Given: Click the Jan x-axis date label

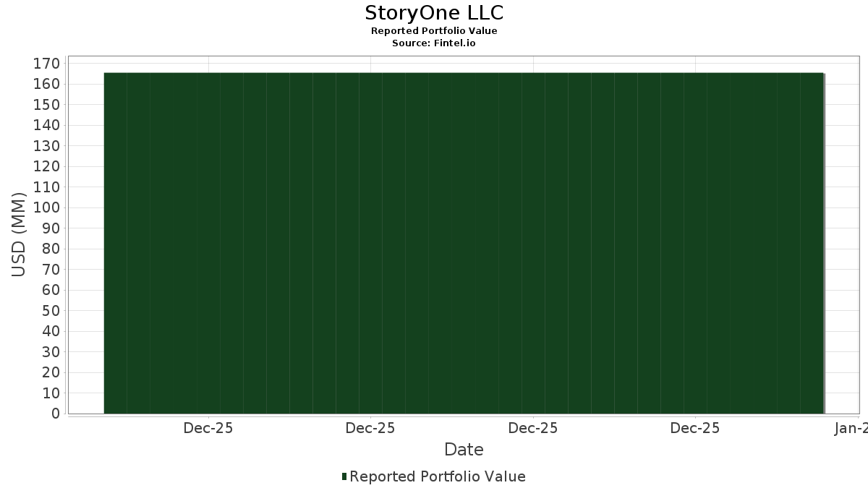Looking at the screenshot, I should coord(851,428).
